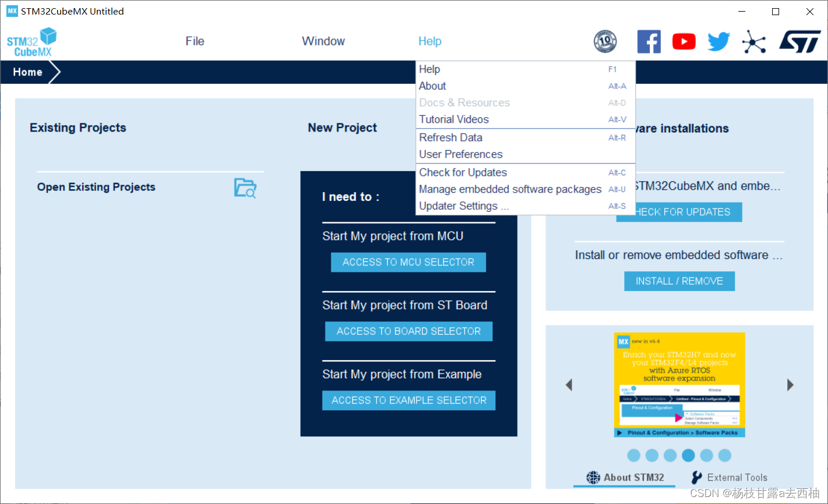Viewport: 828px width, 504px height.
Task: Click 'Start My project from Example' text
Action: (x=402, y=374)
